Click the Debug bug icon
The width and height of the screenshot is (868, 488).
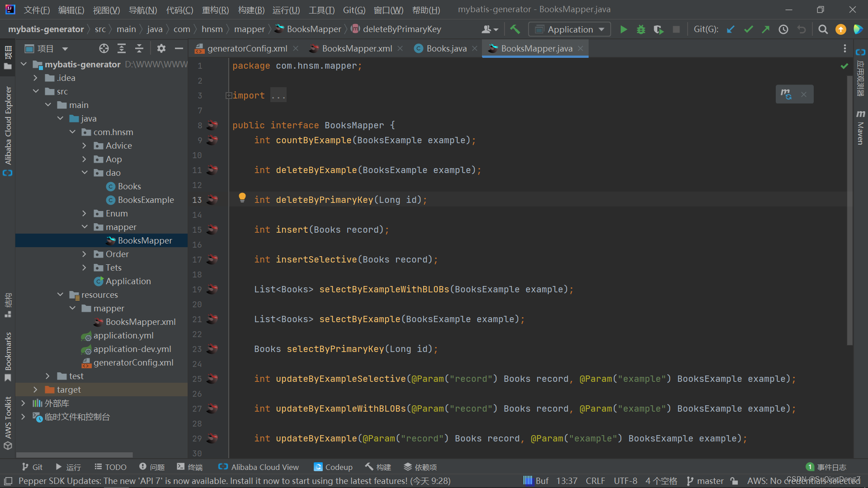[641, 29]
